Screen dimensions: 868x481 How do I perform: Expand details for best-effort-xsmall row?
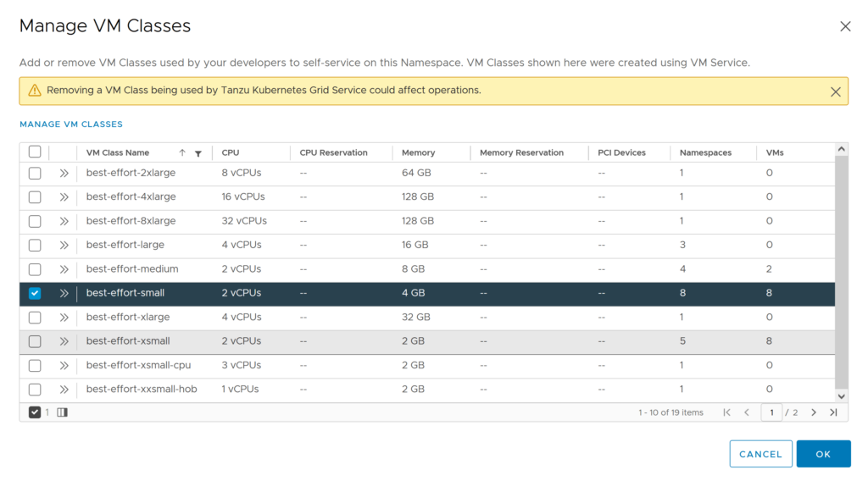[64, 341]
